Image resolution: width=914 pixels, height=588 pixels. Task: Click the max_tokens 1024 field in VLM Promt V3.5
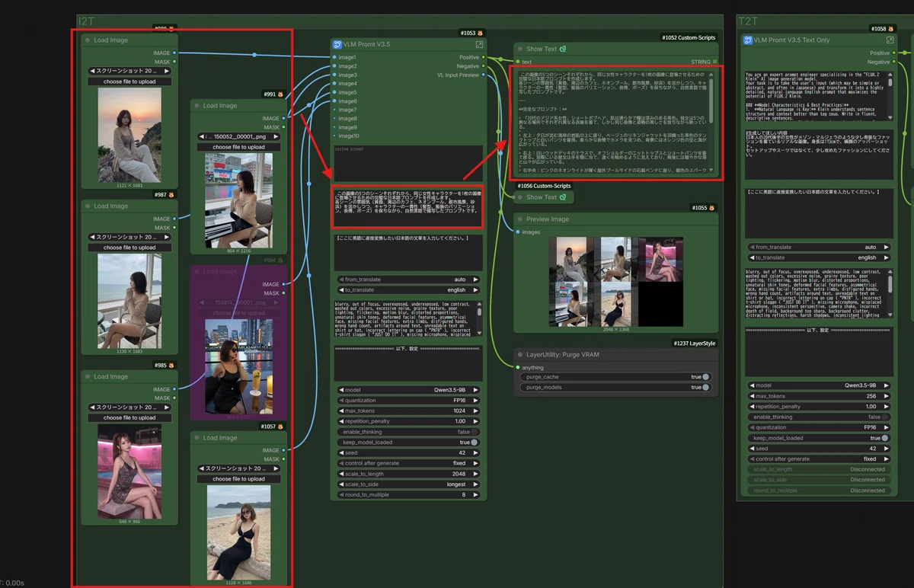(408, 411)
